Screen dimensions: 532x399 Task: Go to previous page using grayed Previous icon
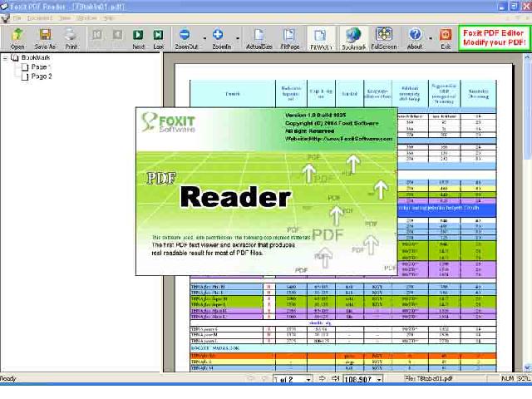click(x=117, y=35)
